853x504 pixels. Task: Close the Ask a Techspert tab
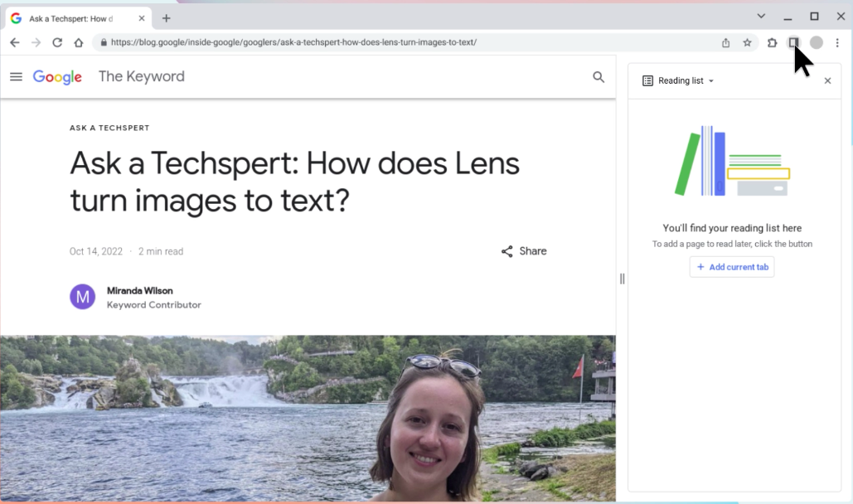click(142, 18)
